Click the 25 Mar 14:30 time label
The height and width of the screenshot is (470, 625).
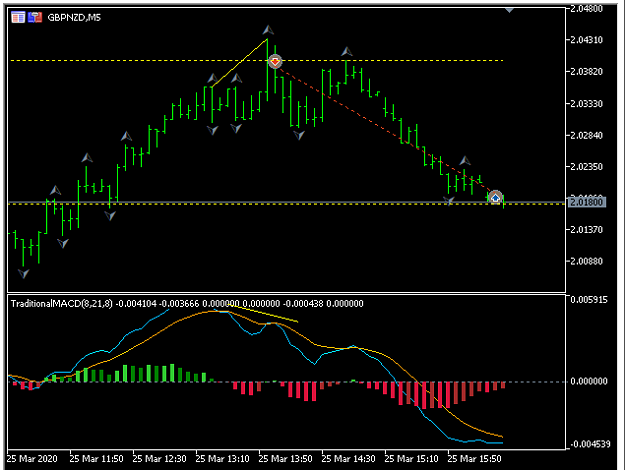348,459
